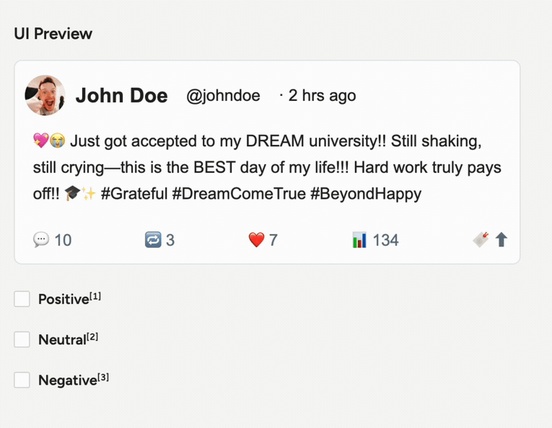552x428 pixels.
Task: Click the John Doe display name
Action: [x=121, y=96]
